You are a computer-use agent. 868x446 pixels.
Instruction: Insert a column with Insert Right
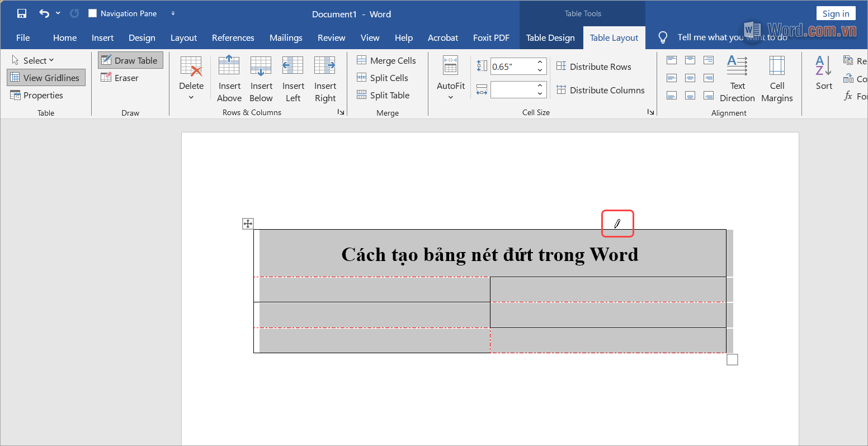pos(325,78)
